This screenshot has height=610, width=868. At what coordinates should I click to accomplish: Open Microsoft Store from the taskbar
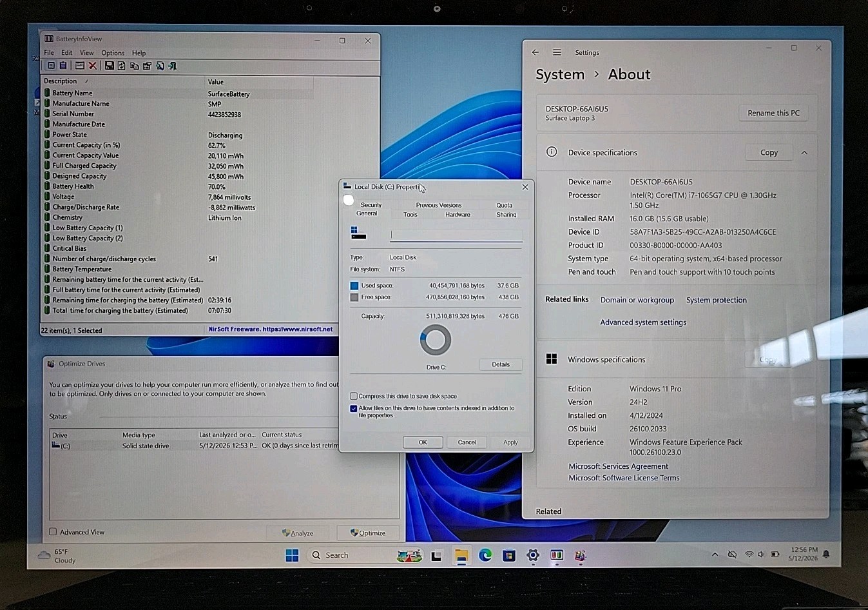click(509, 555)
